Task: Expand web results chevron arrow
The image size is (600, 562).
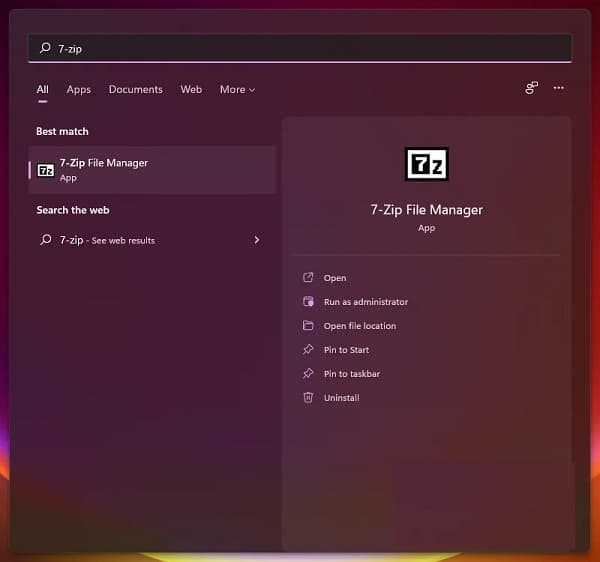Action: (x=257, y=240)
